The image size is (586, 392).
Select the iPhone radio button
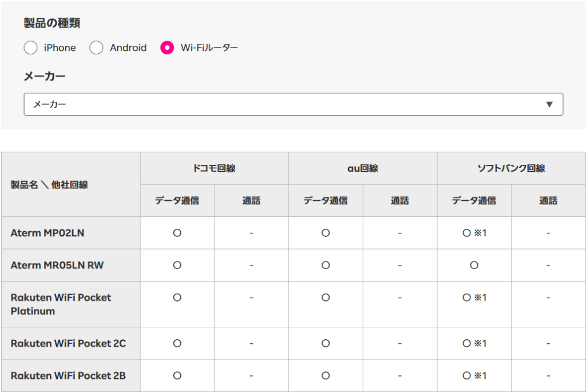[30, 48]
